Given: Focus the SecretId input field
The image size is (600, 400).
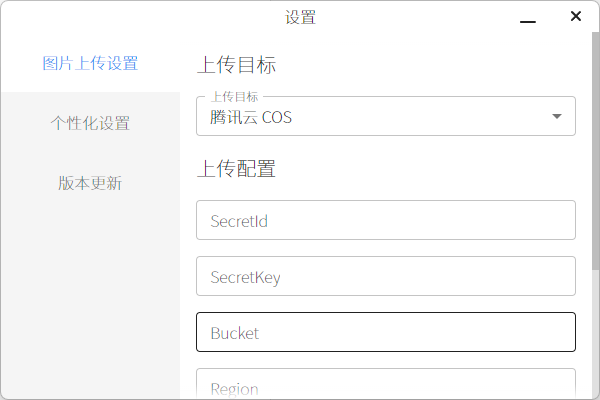Looking at the screenshot, I should [385, 220].
